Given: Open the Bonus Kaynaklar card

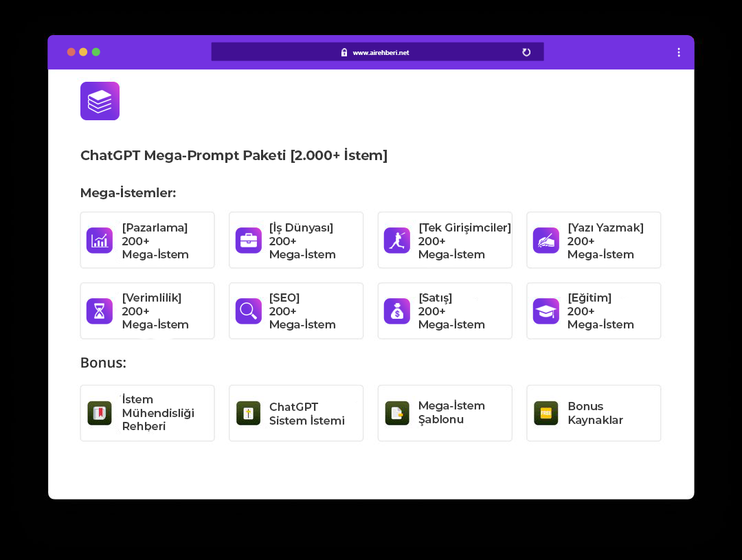Looking at the screenshot, I should pos(594,413).
